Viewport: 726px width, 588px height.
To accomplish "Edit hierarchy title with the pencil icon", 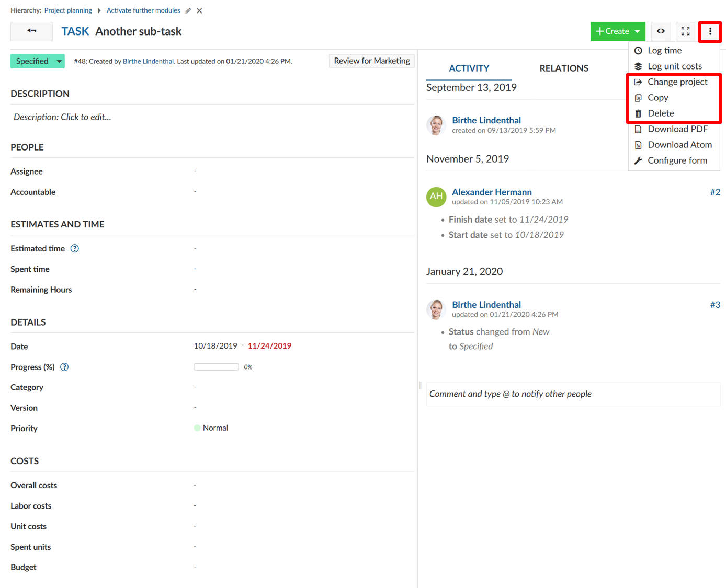I will 188,10.
